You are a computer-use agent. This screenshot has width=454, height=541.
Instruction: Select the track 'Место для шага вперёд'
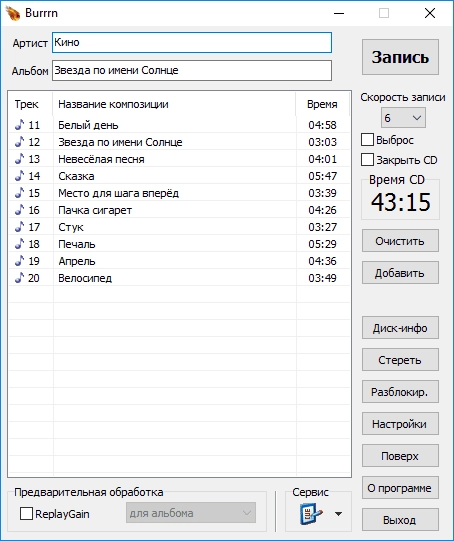118,193
